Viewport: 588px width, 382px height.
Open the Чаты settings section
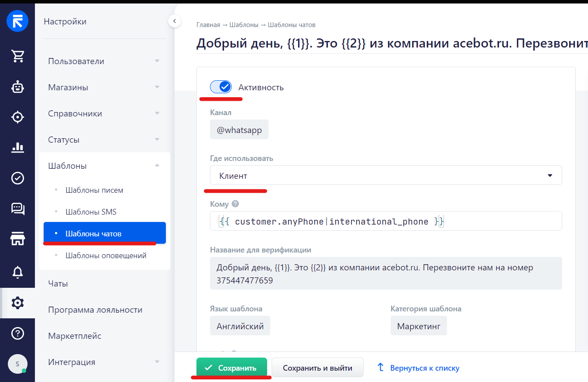coord(58,283)
